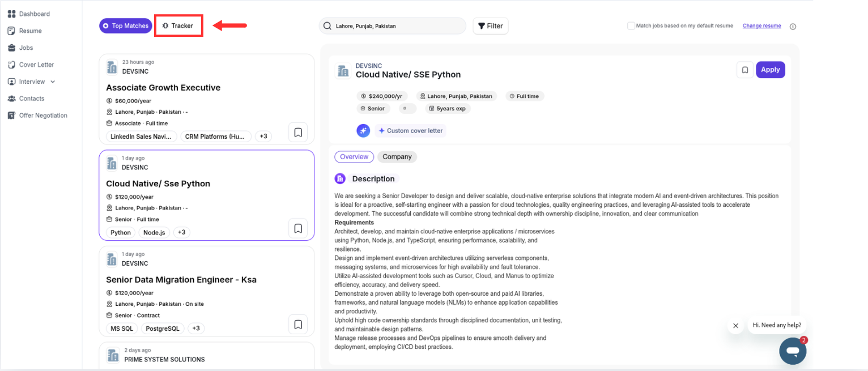Dismiss the Need any help message
868x371 pixels.
[735, 326]
